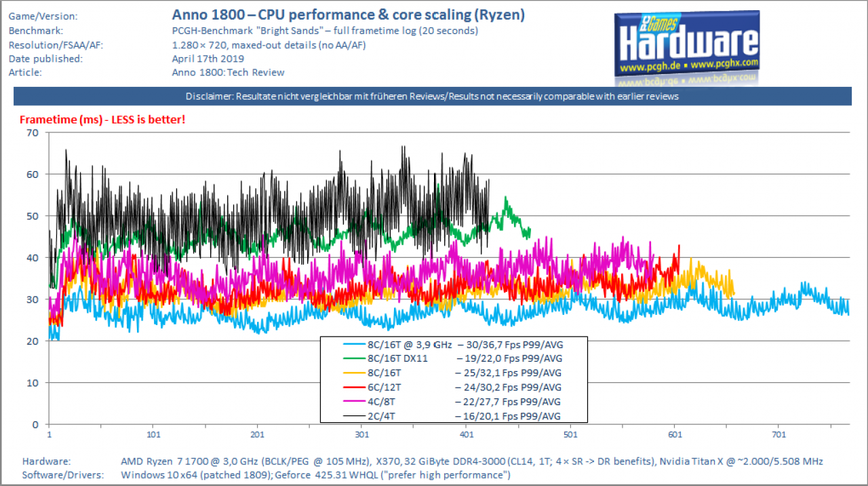
Task: Click the chart title Anno 1800 CPU performance
Action: click(x=349, y=14)
